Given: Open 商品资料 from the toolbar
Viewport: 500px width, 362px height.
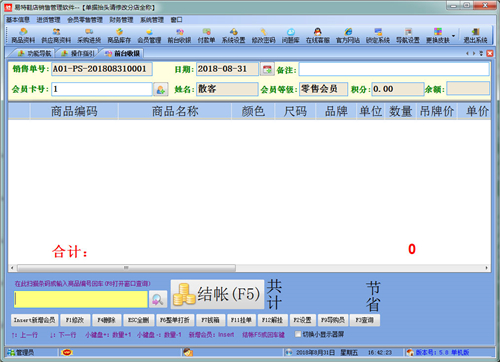Looking at the screenshot, I should [x=23, y=36].
